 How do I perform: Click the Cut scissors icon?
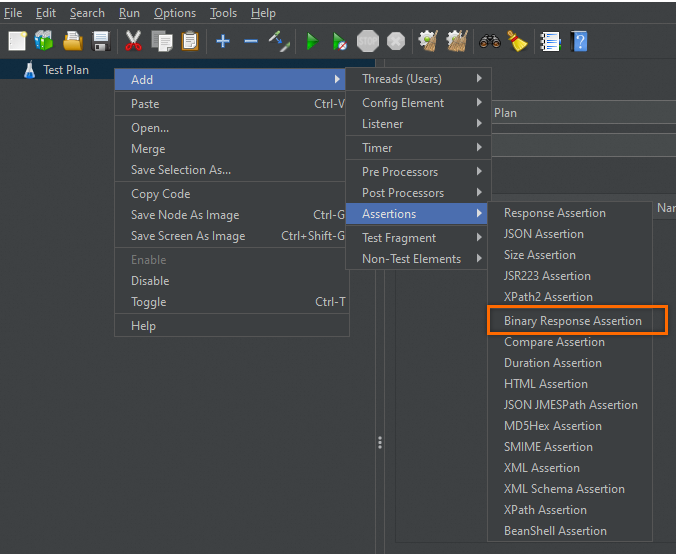pyautogui.click(x=133, y=41)
